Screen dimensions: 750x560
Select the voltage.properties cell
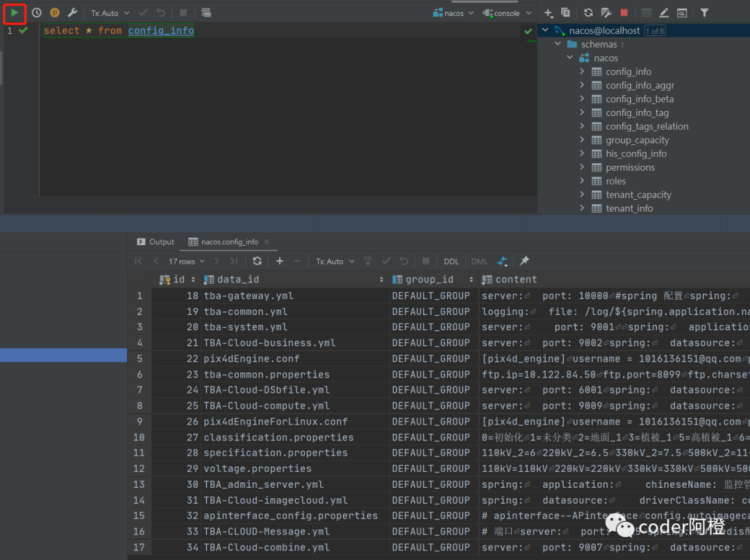pos(295,468)
